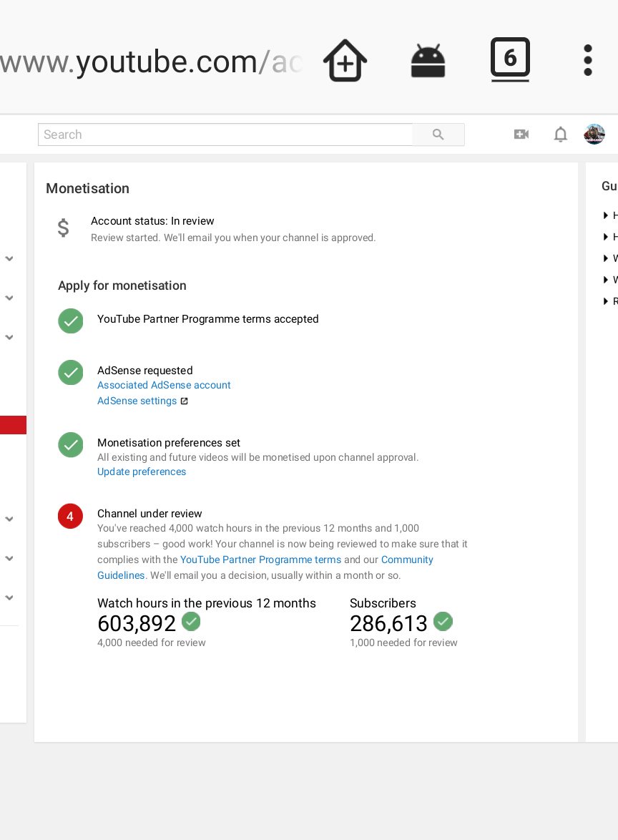Click green check next to 603,892 watch hours
The image size is (618, 840).
click(191, 622)
